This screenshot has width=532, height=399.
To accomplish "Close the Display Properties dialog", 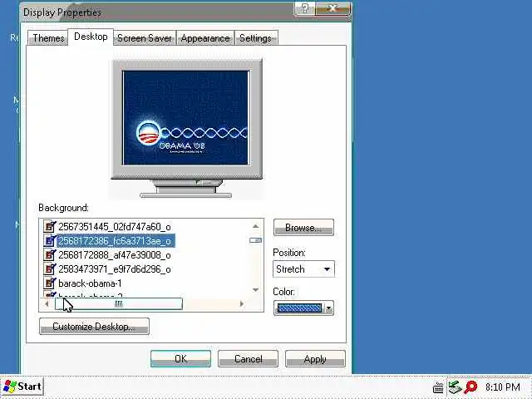I will 332,9.
